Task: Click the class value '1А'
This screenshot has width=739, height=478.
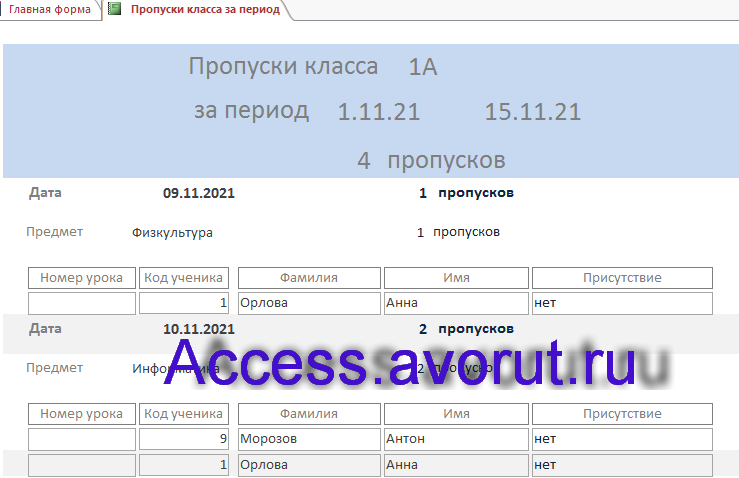Action: click(423, 67)
